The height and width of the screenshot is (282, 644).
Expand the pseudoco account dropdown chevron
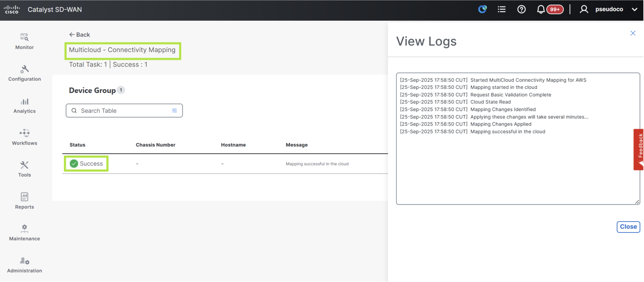[x=634, y=9]
